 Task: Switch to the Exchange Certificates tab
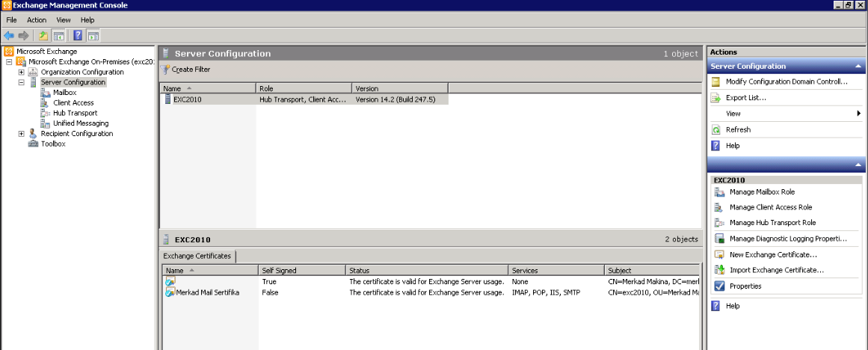pyautogui.click(x=197, y=256)
